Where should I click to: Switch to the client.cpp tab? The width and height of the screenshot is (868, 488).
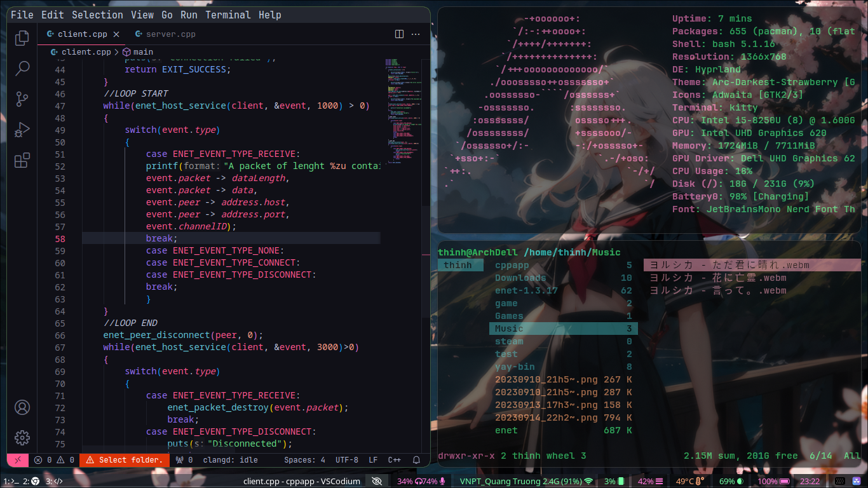point(82,34)
